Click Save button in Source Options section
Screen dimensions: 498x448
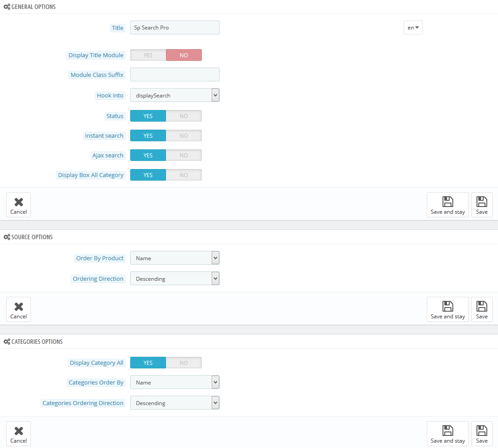(482, 309)
